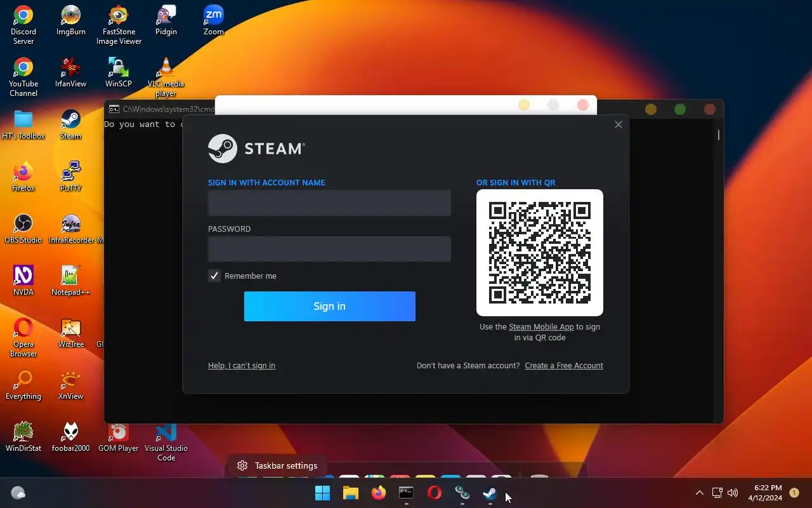Switch to Command Prompt taskbar icon
Image resolution: width=812 pixels, height=508 pixels.
407,493
